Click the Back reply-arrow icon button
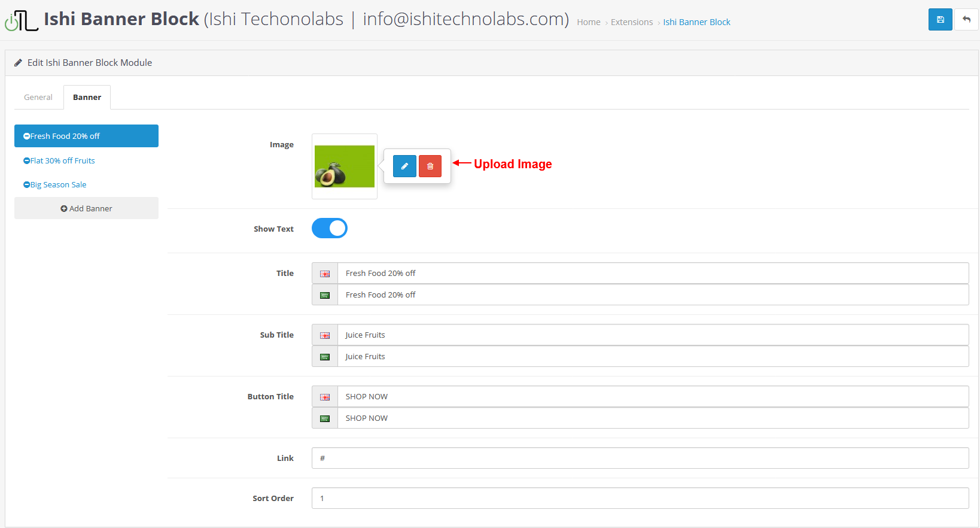 click(x=966, y=20)
